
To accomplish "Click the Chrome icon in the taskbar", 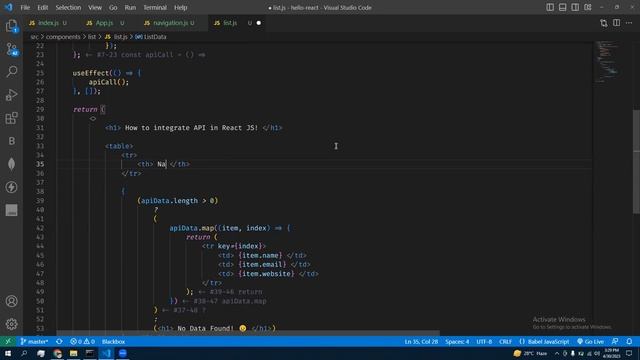I will coord(58,353).
